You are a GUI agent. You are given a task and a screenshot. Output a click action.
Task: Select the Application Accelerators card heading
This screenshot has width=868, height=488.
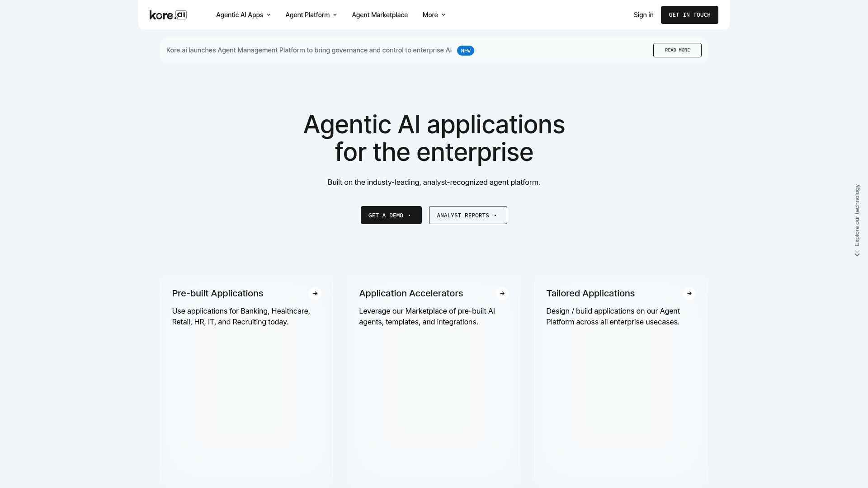tap(410, 294)
